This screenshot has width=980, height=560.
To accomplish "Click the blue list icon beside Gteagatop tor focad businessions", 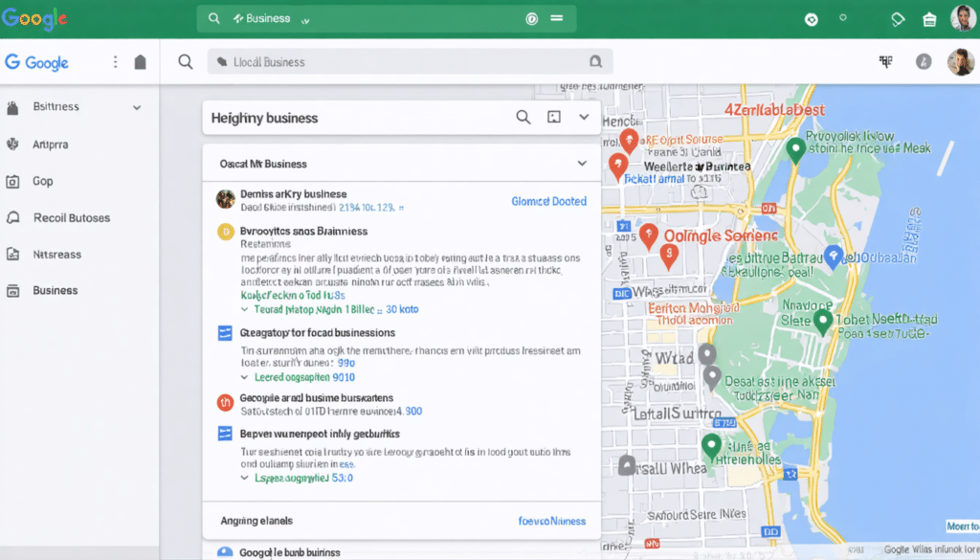I will click(225, 333).
